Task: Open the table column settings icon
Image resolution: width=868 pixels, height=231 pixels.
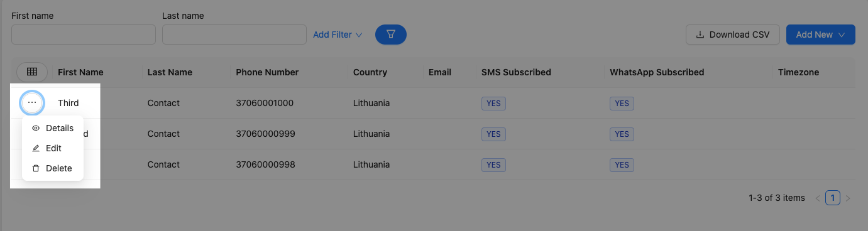Action: pyautogui.click(x=32, y=72)
